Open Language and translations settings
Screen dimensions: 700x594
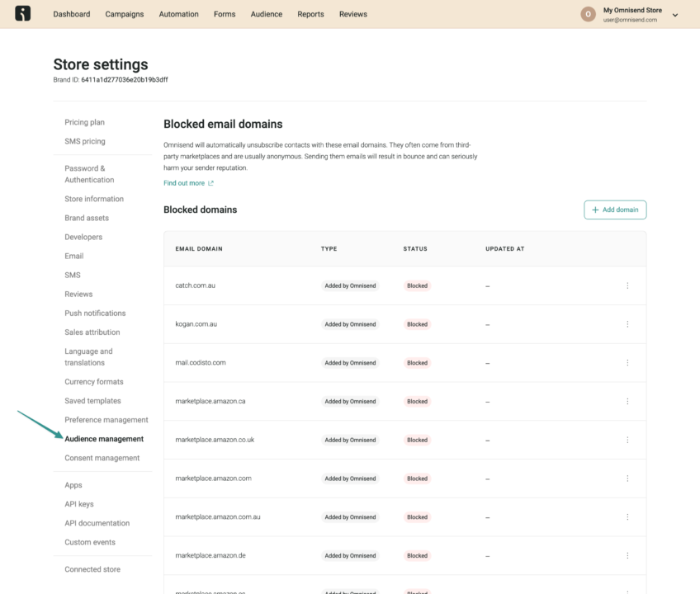[x=88, y=357]
